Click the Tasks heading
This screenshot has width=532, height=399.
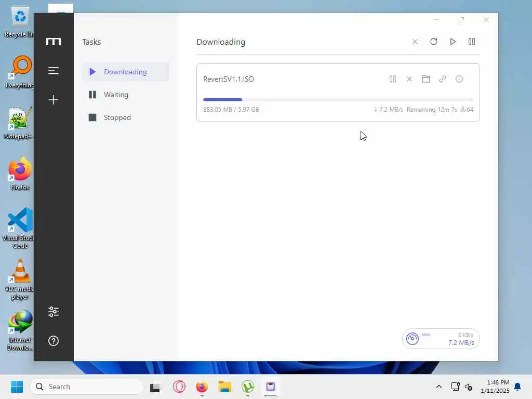91,42
